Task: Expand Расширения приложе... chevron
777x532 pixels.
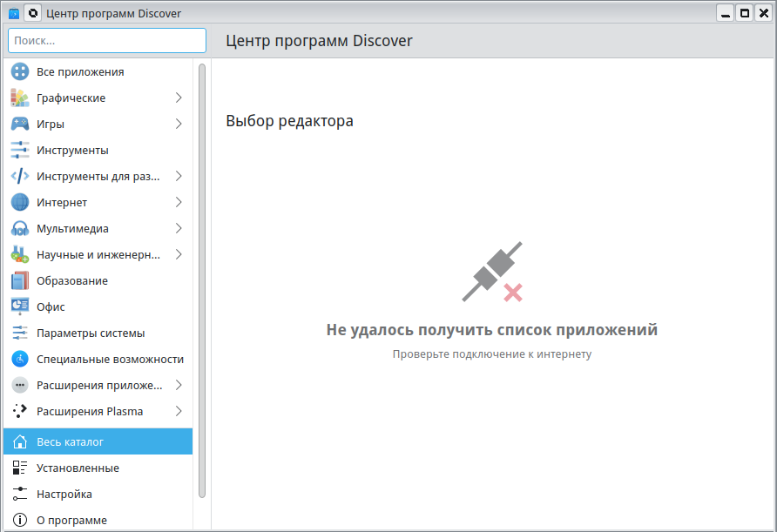Action: tap(179, 386)
